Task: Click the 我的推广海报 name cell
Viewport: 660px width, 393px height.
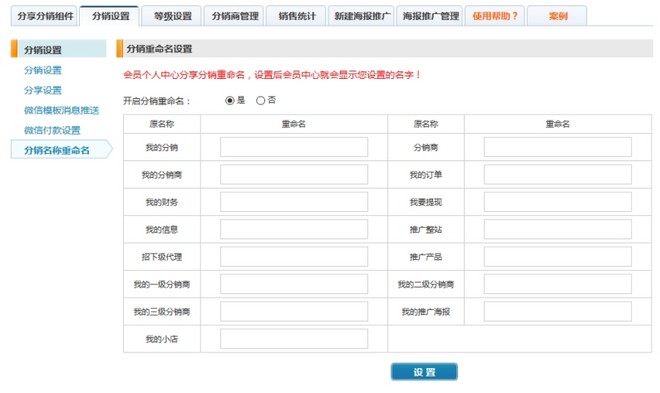Action: (x=426, y=311)
